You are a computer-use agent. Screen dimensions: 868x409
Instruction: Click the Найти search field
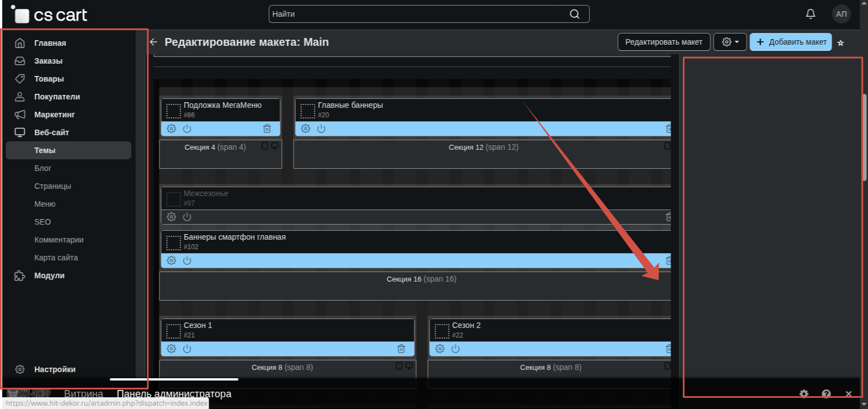click(x=417, y=14)
